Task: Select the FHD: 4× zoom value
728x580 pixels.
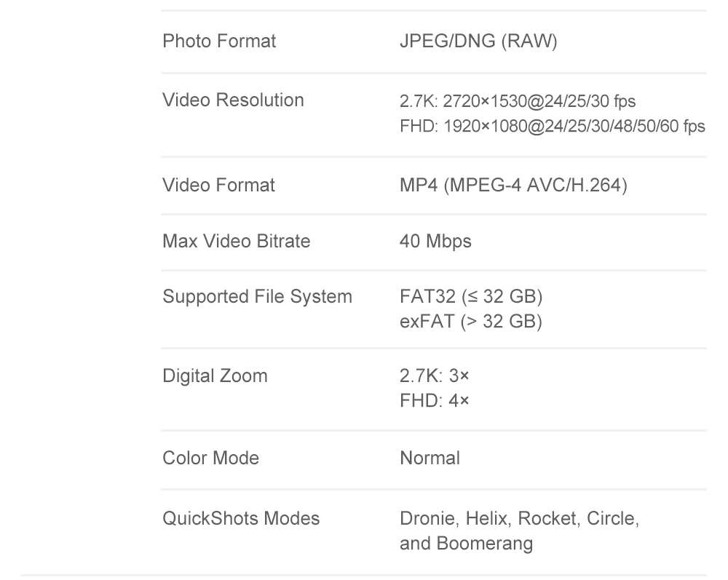Action: click(435, 400)
